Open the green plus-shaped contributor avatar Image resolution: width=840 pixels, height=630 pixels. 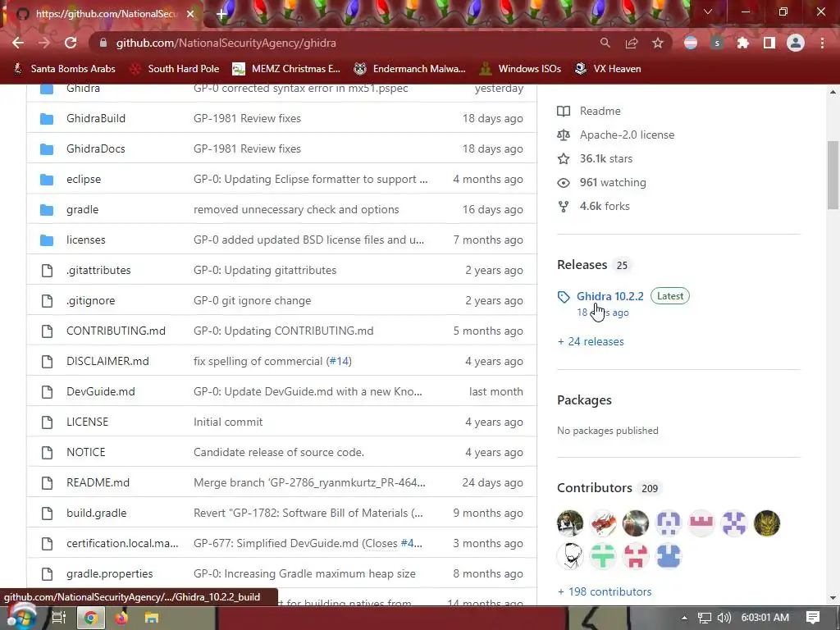point(603,556)
